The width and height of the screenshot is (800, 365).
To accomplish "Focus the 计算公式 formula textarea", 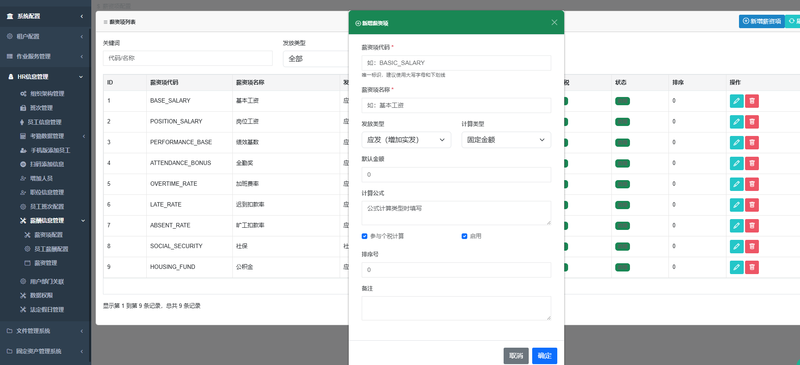I will tap(456, 213).
